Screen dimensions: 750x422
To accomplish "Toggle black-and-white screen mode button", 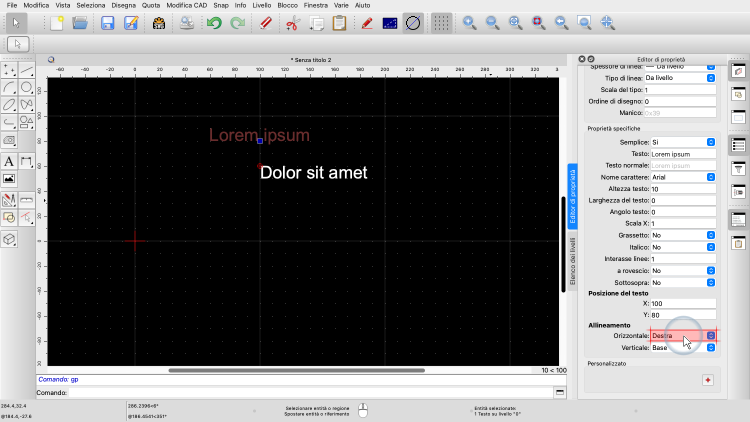I will click(389, 22).
